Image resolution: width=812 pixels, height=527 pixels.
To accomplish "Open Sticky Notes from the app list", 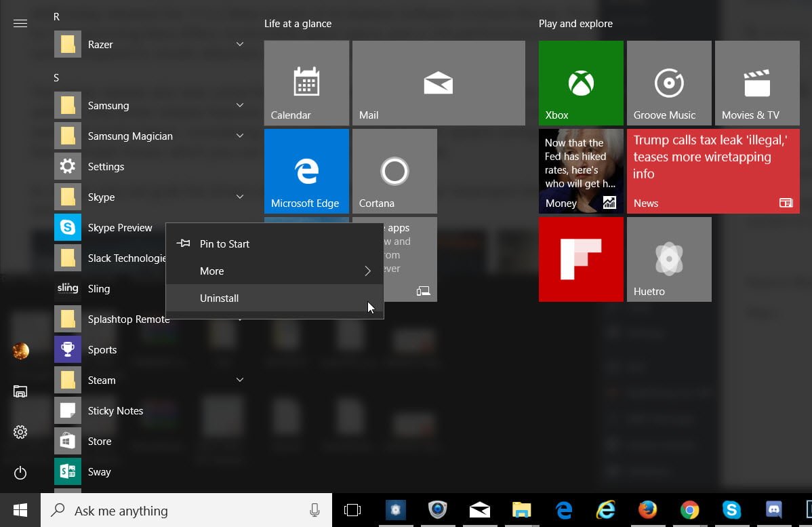I will pos(150,411).
